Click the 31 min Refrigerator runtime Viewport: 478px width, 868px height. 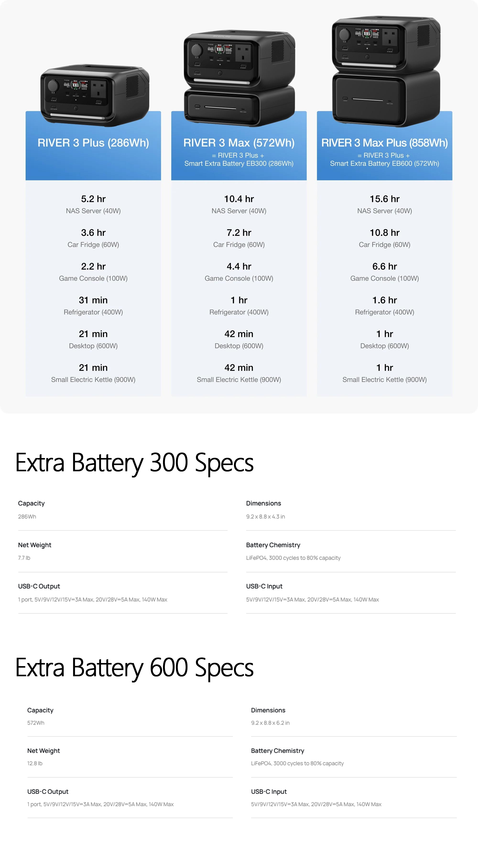93,300
